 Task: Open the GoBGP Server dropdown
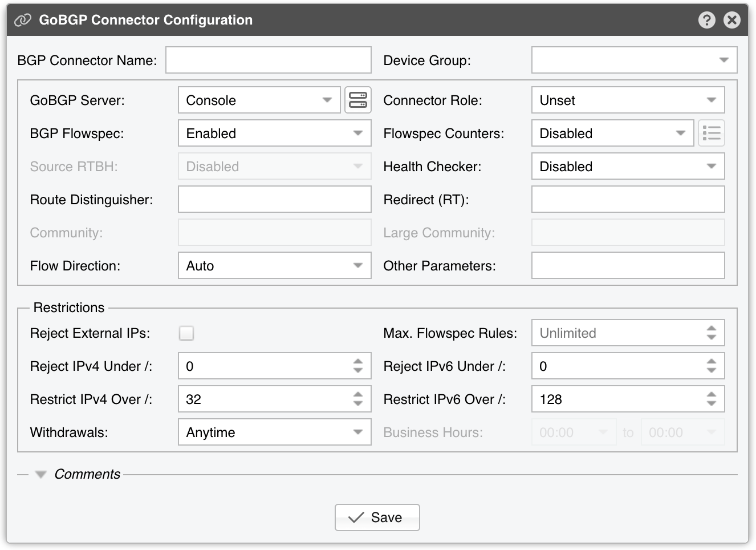point(259,100)
